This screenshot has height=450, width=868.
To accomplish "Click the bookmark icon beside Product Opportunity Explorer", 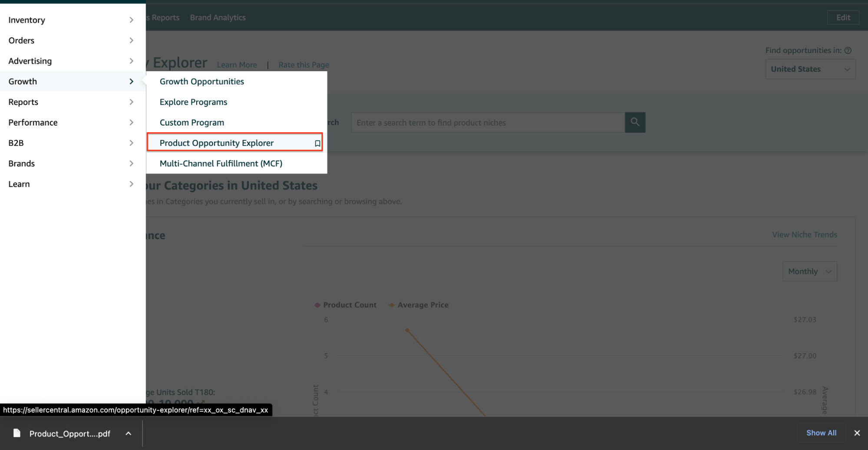I will [x=317, y=142].
